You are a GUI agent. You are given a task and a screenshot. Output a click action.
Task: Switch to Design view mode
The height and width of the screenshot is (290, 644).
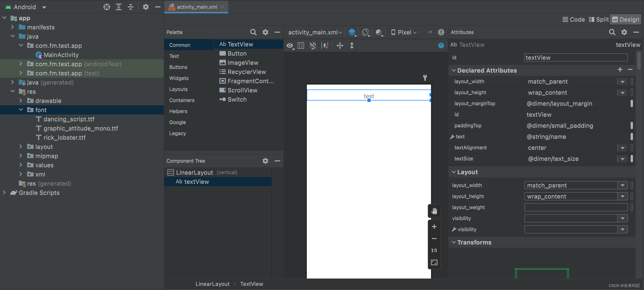626,20
